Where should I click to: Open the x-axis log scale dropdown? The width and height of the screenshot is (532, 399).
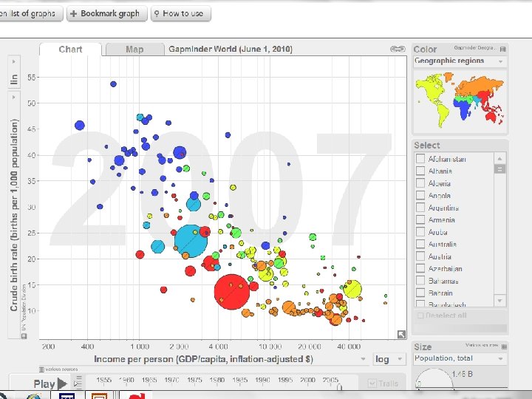389,359
